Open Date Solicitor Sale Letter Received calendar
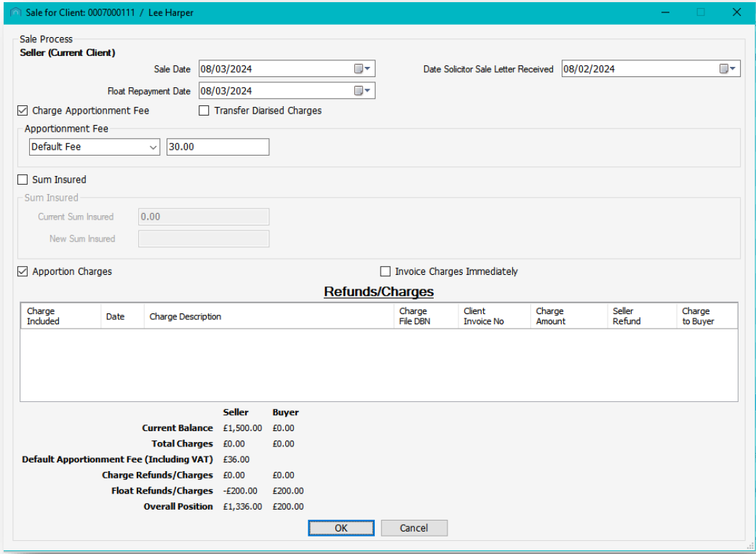The height and width of the screenshot is (554, 756). pos(728,69)
